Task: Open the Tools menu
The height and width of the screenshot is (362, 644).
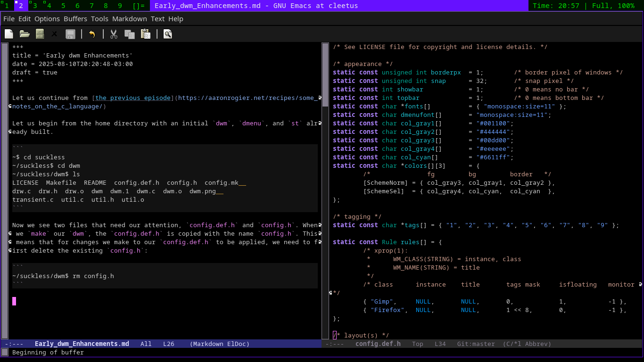Action: point(99,19)
